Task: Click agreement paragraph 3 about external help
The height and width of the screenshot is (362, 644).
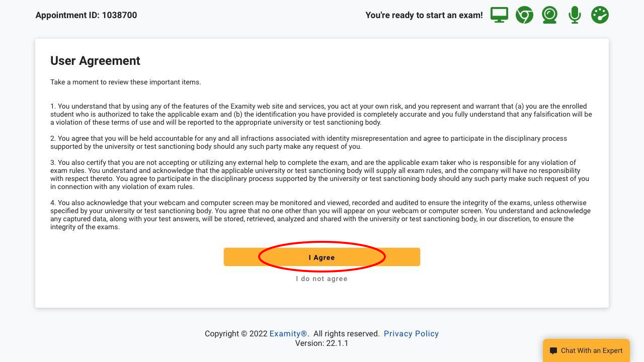Action: click(x=319, y=174)
